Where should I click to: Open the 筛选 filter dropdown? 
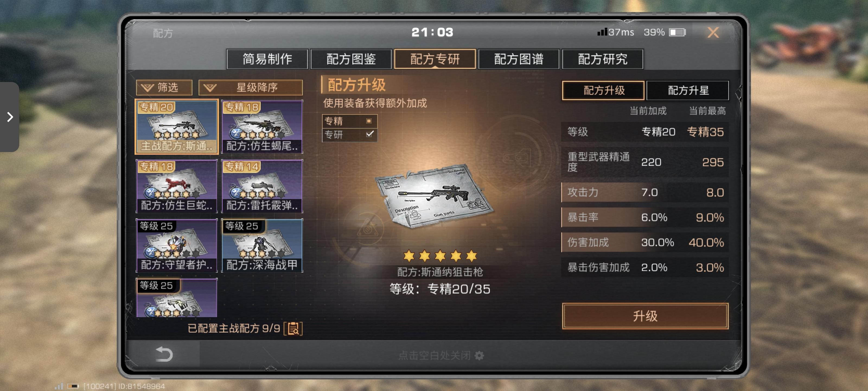coord(164,88)
